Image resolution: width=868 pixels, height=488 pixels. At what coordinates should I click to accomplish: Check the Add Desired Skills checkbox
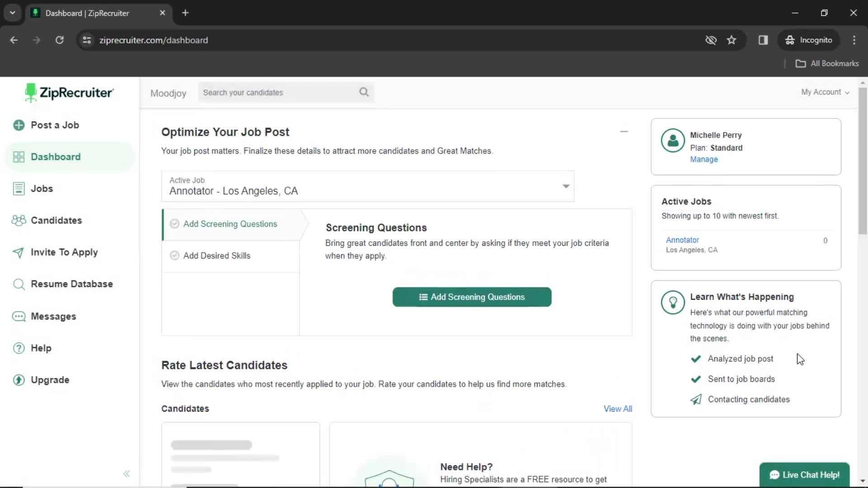175,255
